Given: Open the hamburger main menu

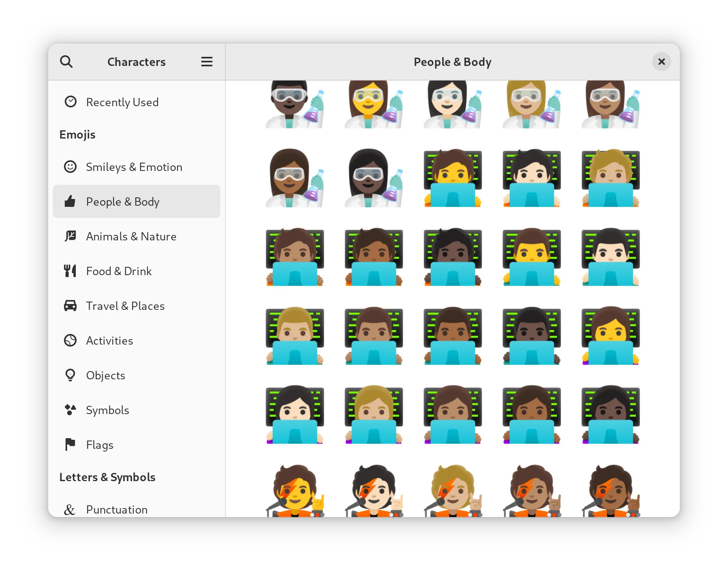Looking at the screenshot, I should point(206,62).
